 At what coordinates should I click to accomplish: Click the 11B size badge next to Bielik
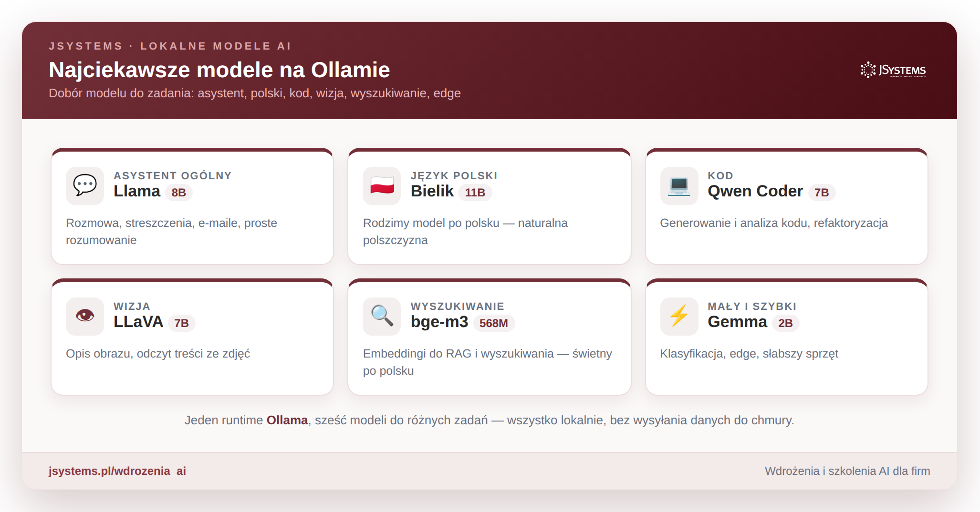[x=475, y=193]
